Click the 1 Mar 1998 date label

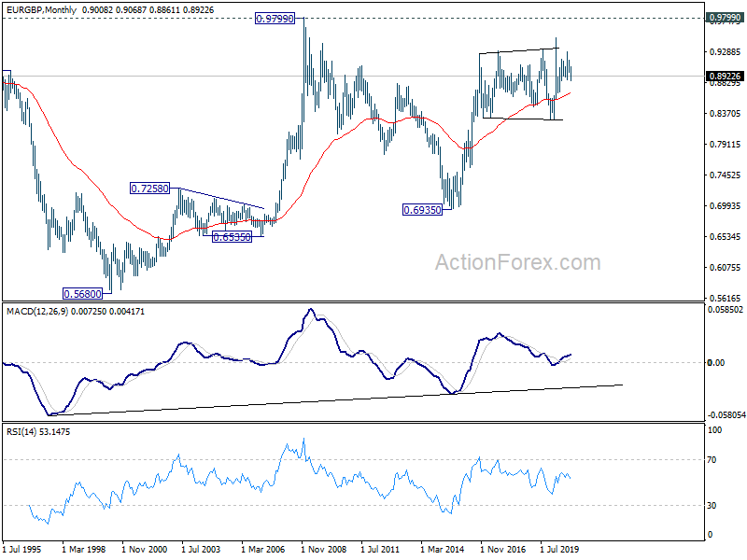click(x=84, y=549)
